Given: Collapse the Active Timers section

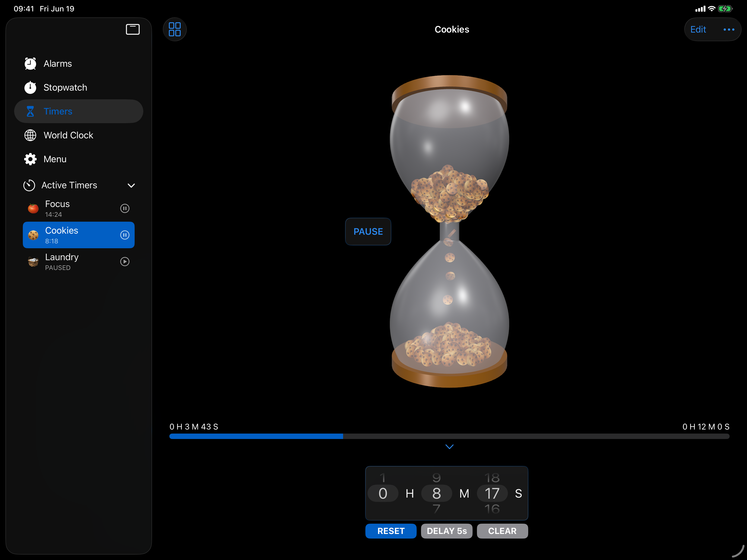Looking at the screenshot, I should 131,185.
